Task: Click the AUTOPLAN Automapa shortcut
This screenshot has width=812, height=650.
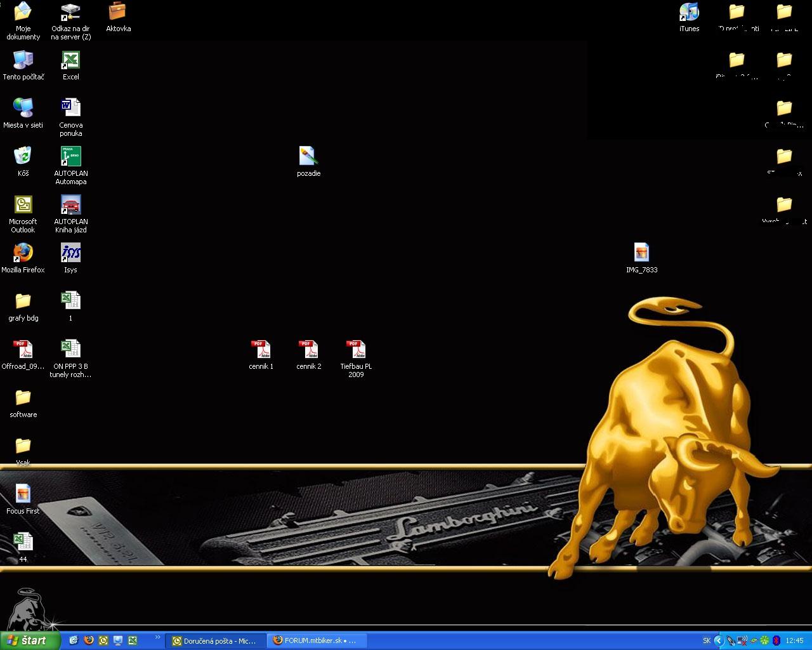Action: click(x=70, y=156)
